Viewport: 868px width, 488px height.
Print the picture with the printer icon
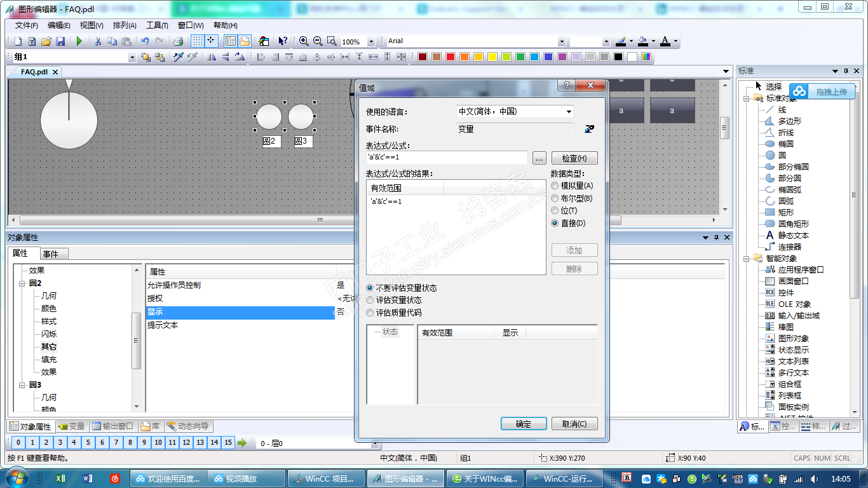179,41
